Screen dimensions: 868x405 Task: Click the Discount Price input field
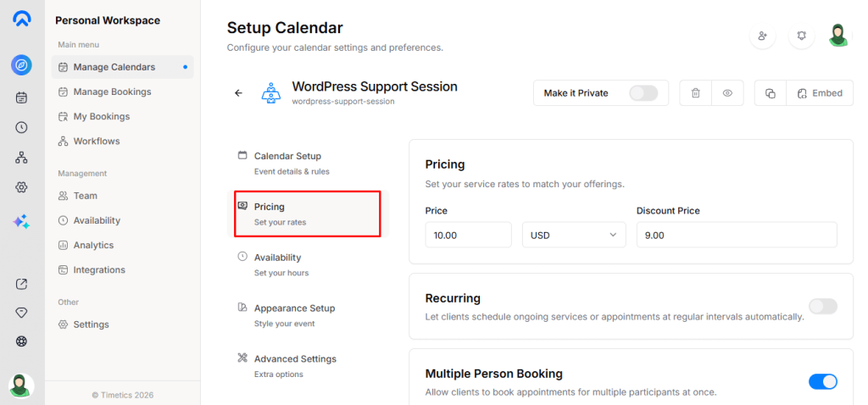pyautogui.click(x=737, y=235)
